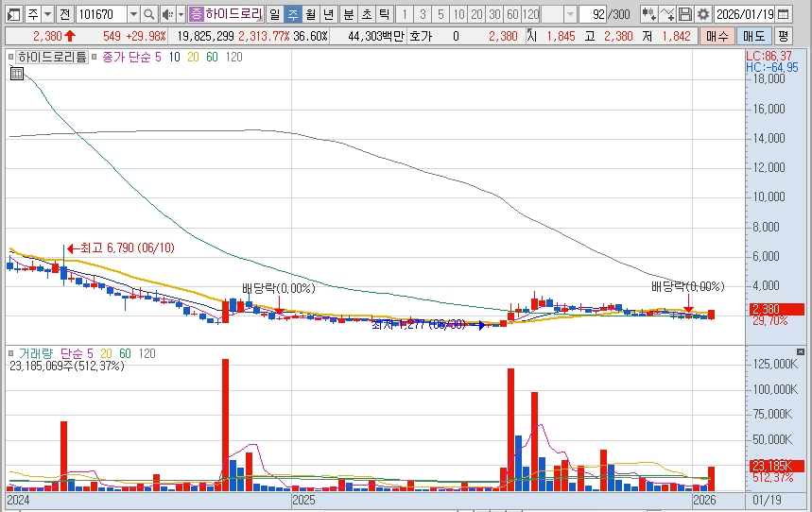Choose the 120 interval button
This screenshot has height=512, width=812.
coord(531,14)
